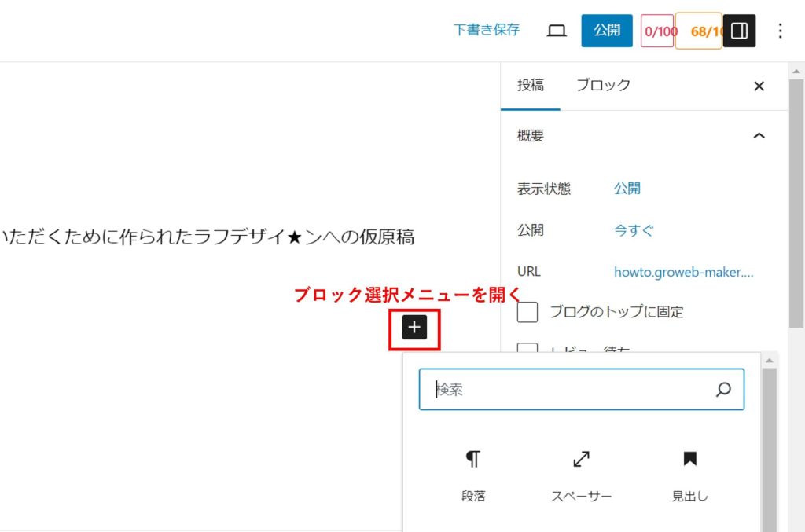Switch to the 投稿 tab
The width and height of the screenshot is (805, 532).
pos(530,86)
